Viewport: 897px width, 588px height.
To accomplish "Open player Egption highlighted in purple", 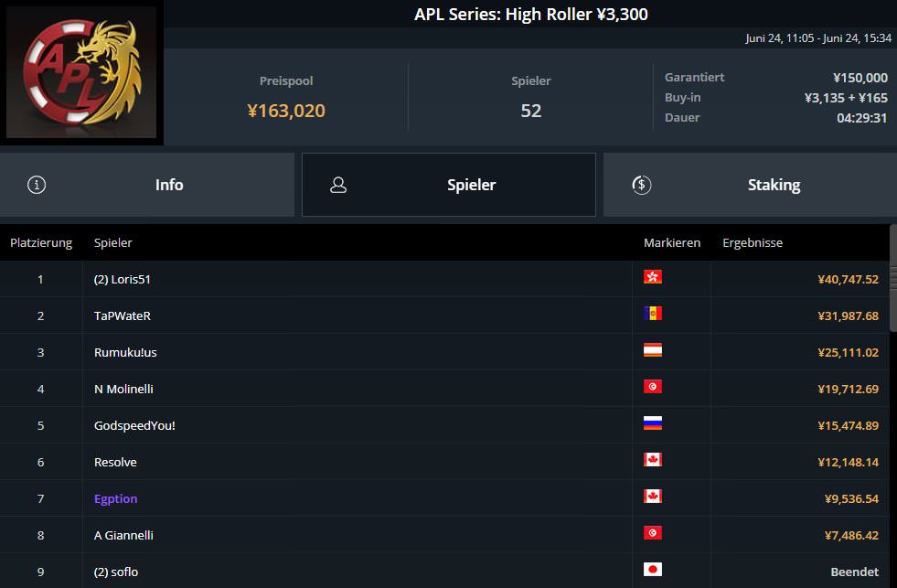I will tap(115, 498).
